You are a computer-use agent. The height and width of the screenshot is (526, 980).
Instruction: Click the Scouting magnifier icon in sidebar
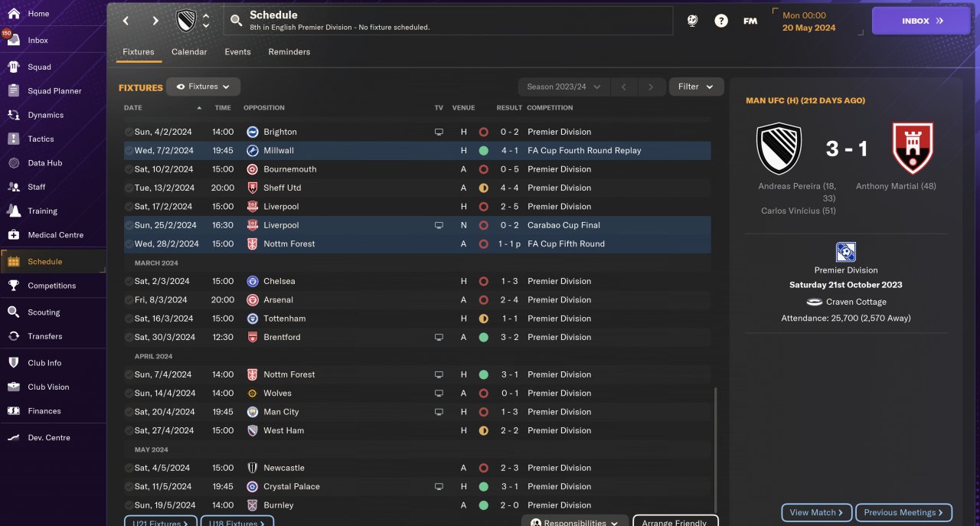coord(14,312)
